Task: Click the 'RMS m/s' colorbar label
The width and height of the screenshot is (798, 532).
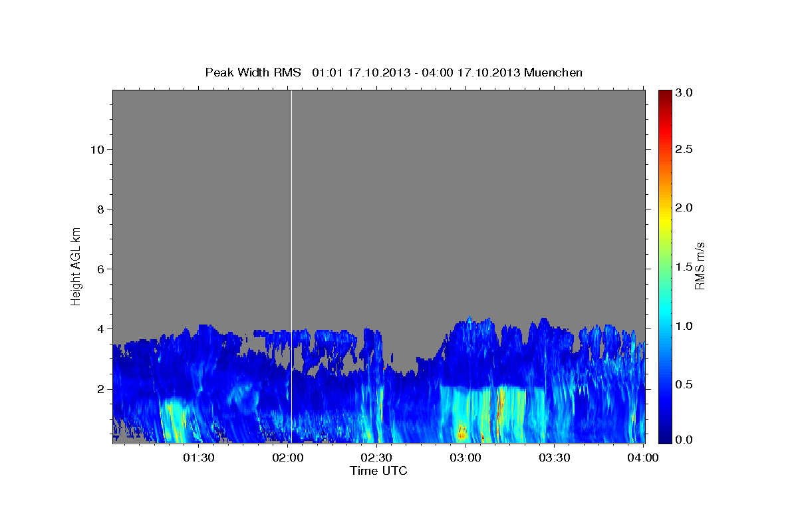Action: tap(700, 265)
